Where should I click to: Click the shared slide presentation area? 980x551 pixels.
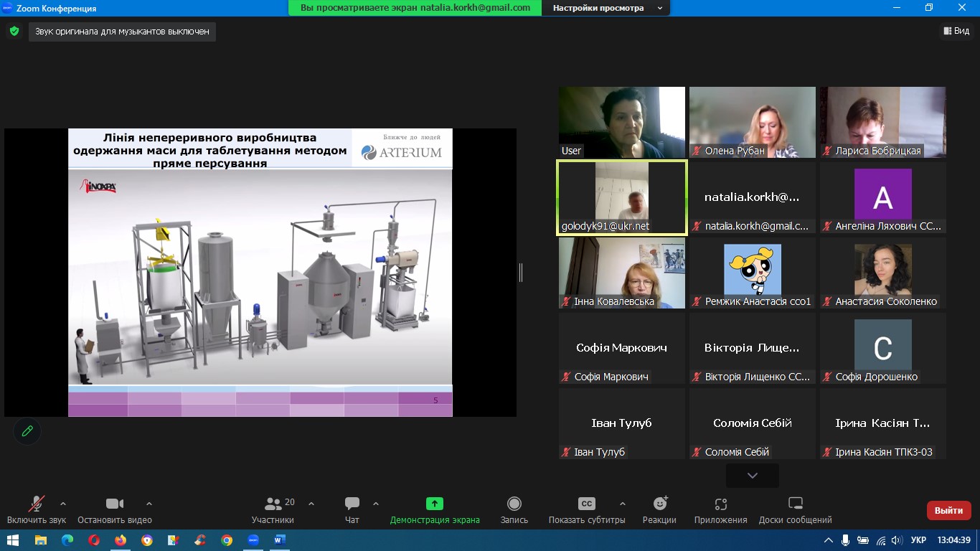click(260, 273)
